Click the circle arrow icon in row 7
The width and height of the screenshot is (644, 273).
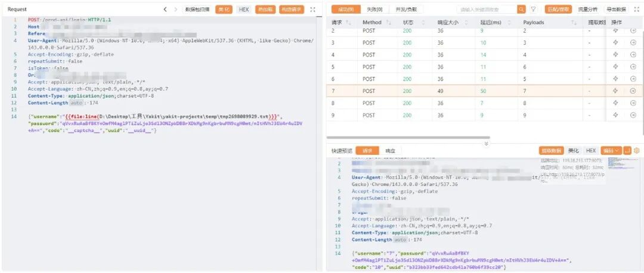(633, 91)
